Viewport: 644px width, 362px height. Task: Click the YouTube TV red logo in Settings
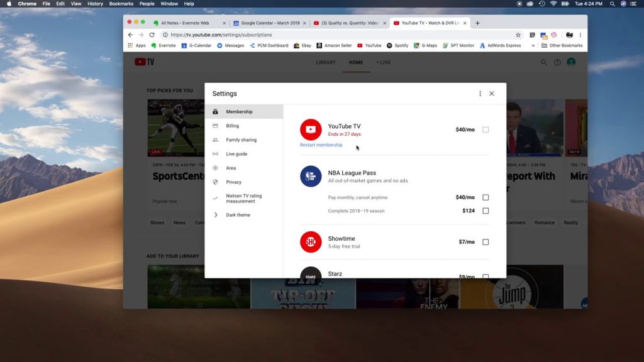[311, 129]
